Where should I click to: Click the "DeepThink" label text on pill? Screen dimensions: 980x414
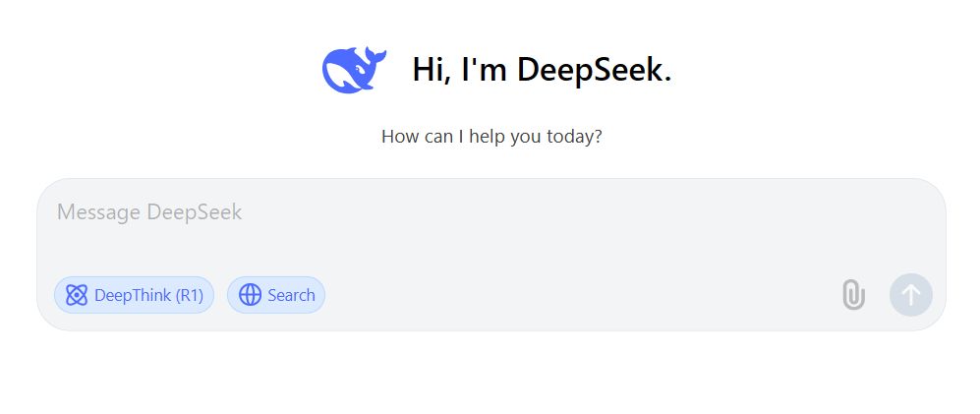(x=133, y=295)
